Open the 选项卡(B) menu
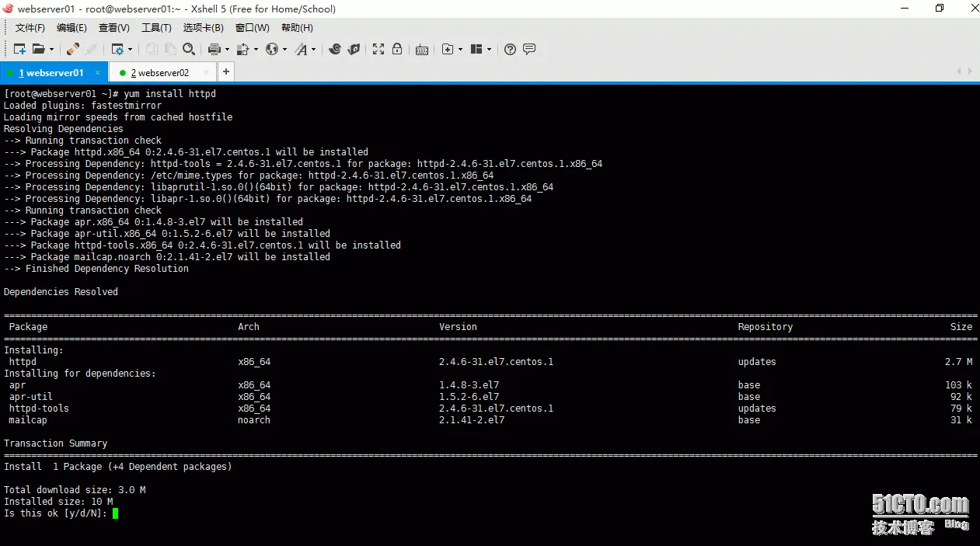 pos(203,28)
